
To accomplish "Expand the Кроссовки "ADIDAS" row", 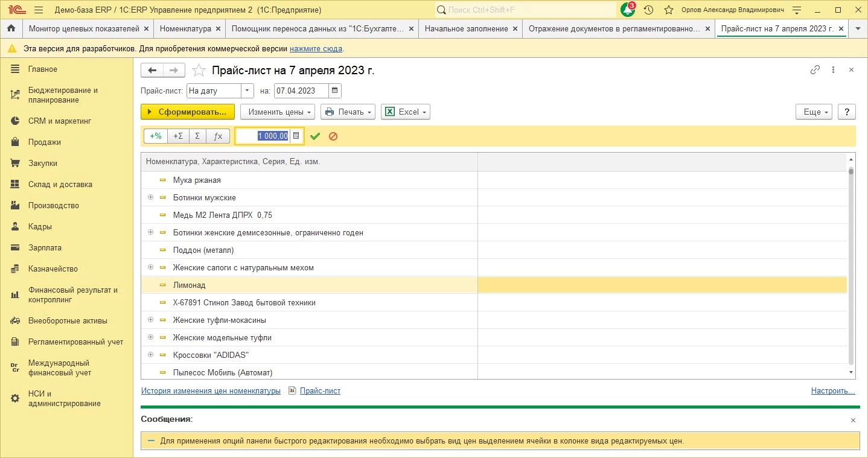I will [150, 355].
